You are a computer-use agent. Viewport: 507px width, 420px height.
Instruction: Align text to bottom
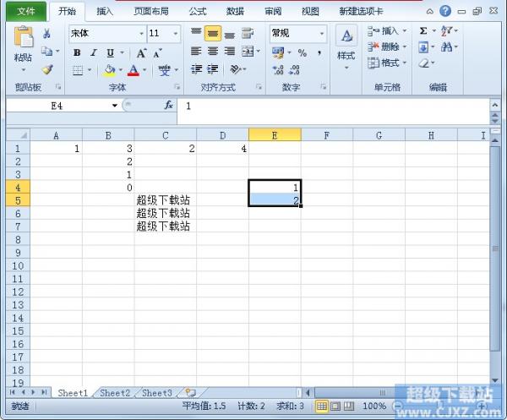coord(230,33)
